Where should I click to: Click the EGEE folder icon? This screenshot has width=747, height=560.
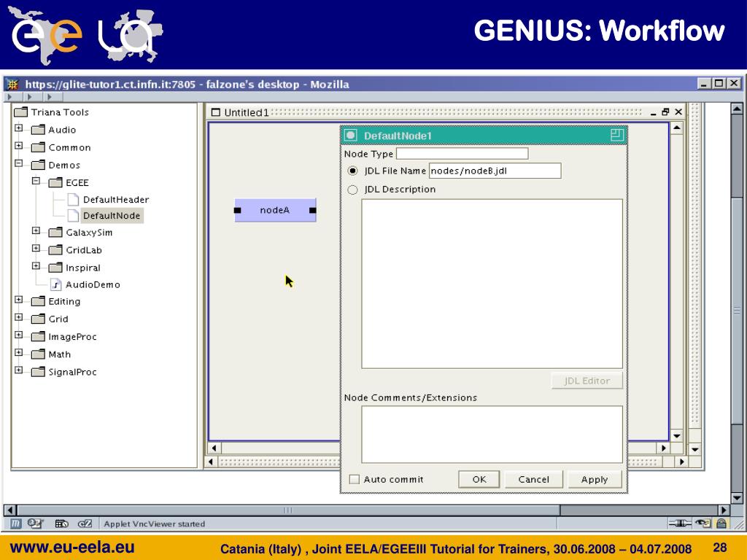(55, 183)
